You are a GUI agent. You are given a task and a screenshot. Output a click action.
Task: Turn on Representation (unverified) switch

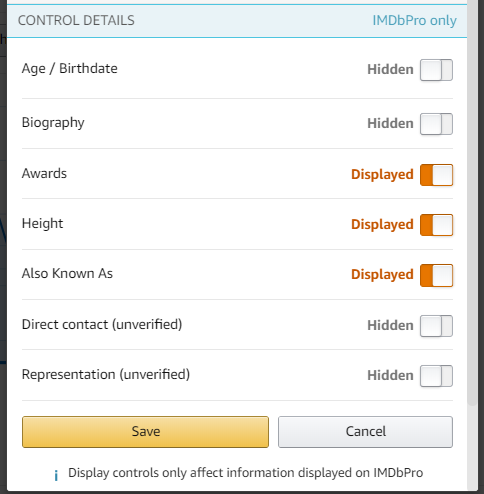436,376
